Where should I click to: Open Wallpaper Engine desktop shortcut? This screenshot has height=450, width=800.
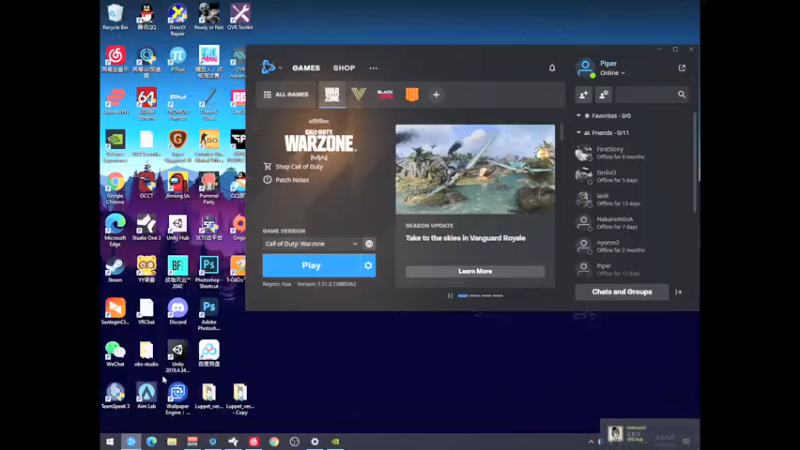[x=178, y=399]
